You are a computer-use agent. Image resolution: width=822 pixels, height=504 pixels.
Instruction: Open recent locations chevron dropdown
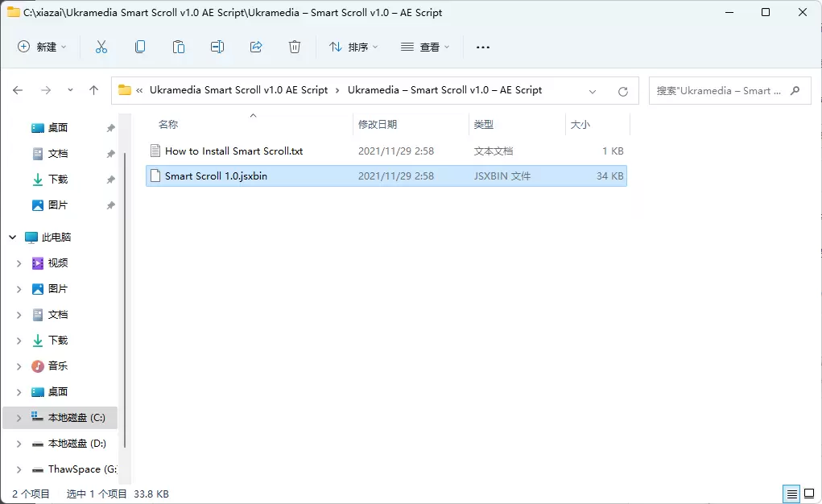click(x=70, y=90)
